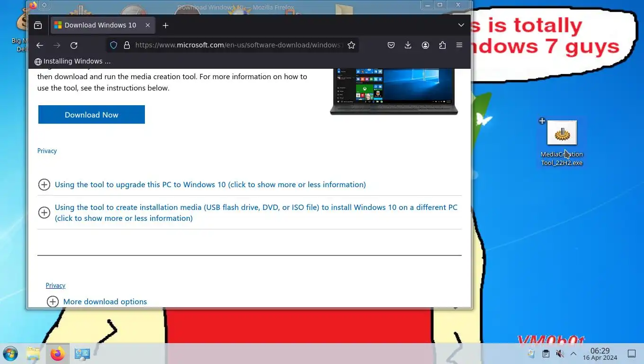Close the Download Windows 10 tab

148,25
